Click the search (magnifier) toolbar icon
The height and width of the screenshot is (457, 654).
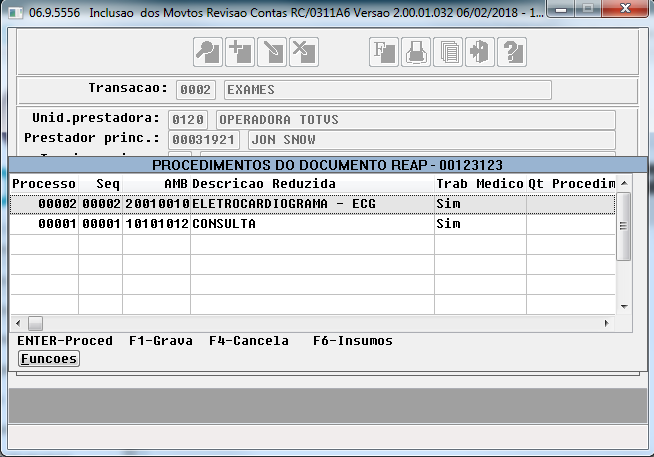(208, 52)
